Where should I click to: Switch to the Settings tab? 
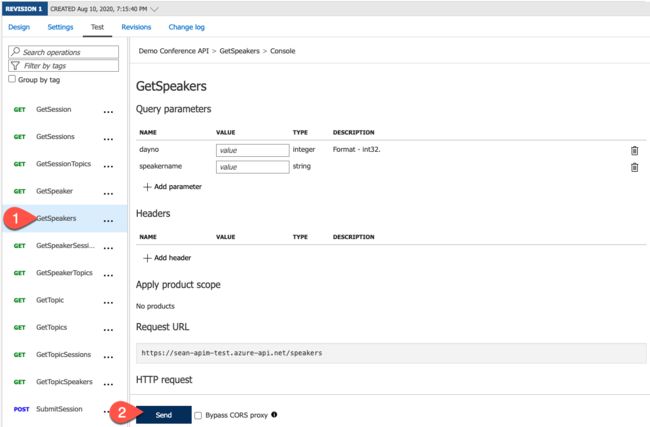point(60,27)
